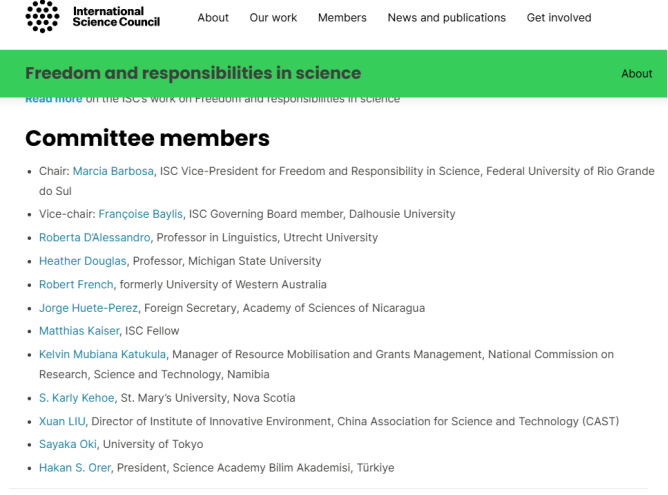Click Get involved in the navigation

tap(559, 18)
